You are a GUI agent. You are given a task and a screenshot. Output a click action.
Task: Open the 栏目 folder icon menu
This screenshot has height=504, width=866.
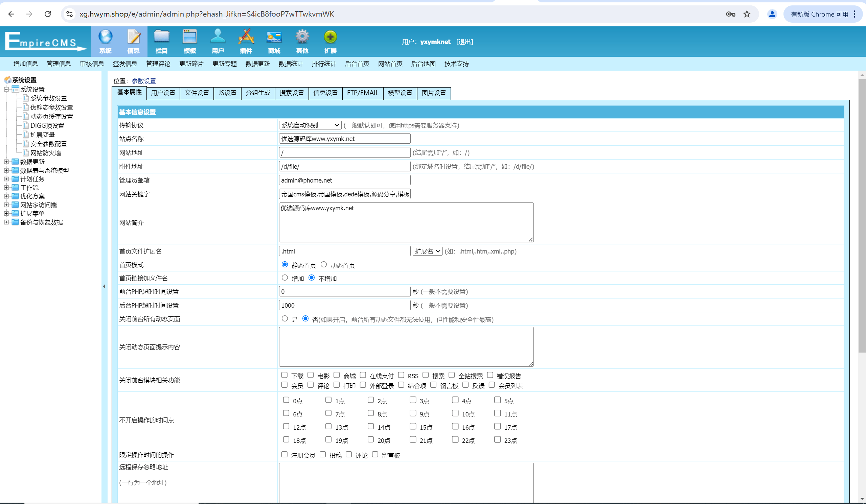click(x=161, y=42)
